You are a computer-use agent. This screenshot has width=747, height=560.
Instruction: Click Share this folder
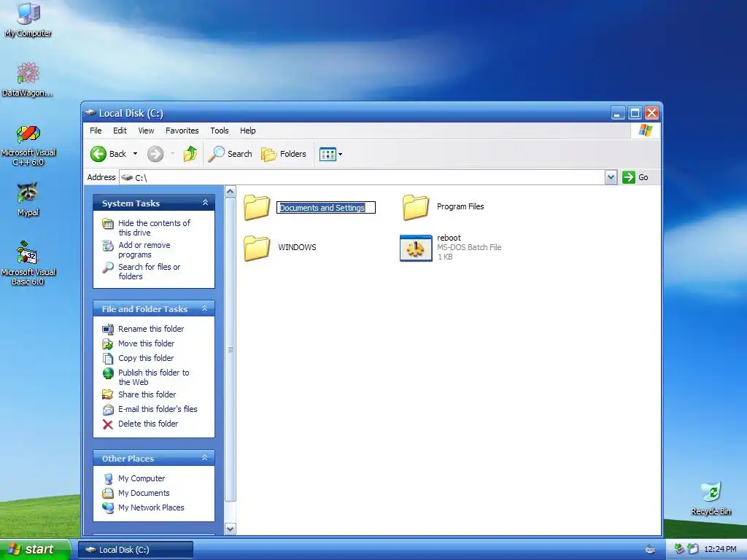tap(147, 394)
